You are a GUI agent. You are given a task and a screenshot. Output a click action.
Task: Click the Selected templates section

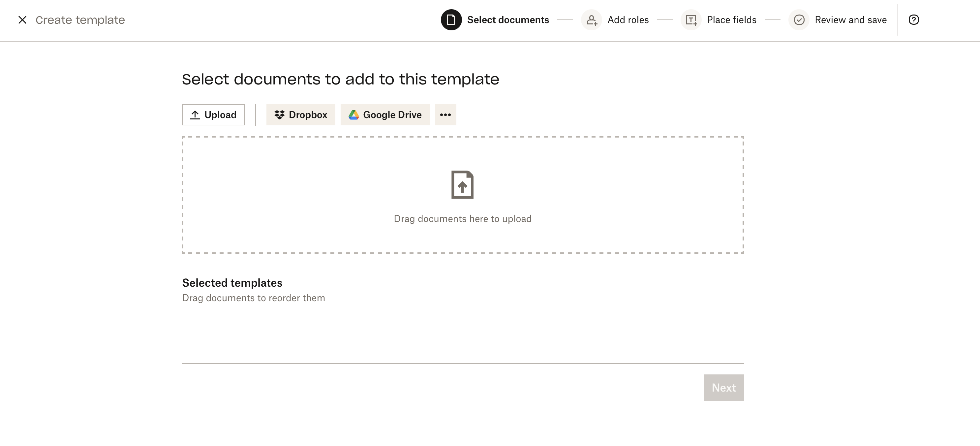tap(232, 283)
